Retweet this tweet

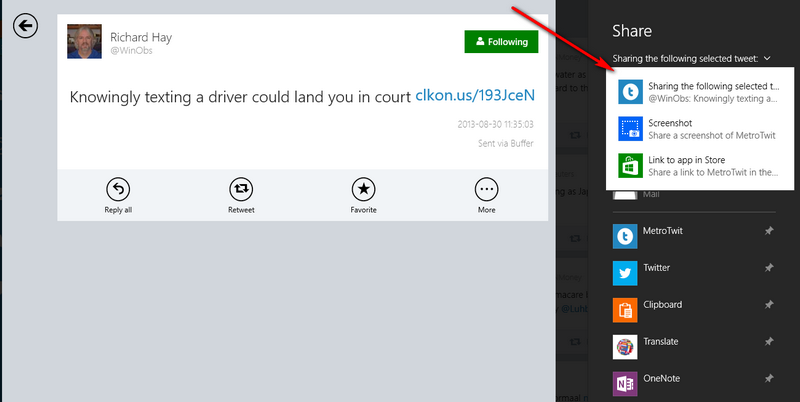[241, 189]
